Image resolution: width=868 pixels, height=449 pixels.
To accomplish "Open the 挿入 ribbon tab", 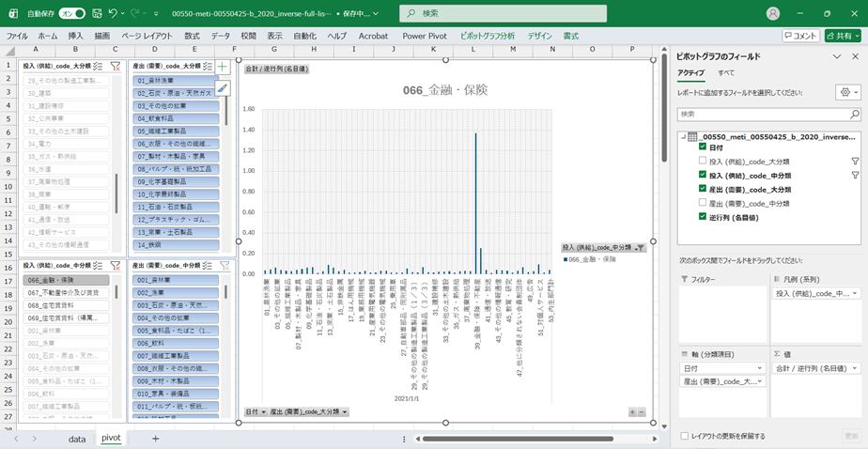I will coord(76,36).
